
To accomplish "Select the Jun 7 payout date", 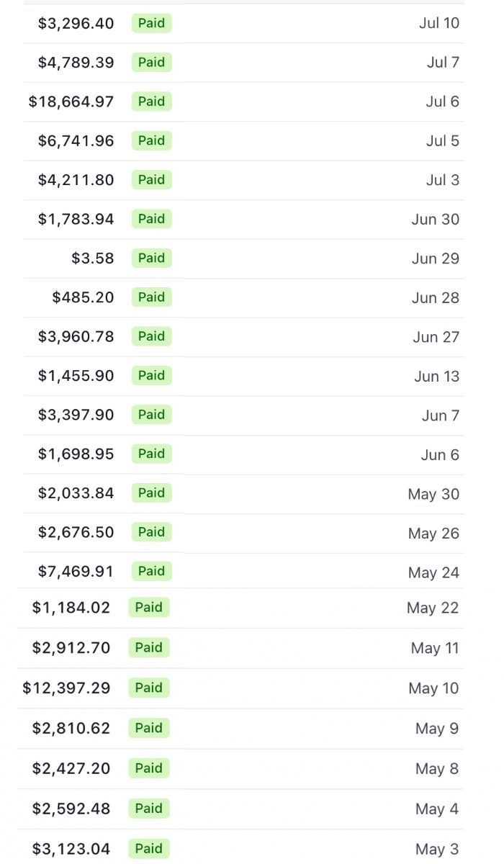I will 440,415.
